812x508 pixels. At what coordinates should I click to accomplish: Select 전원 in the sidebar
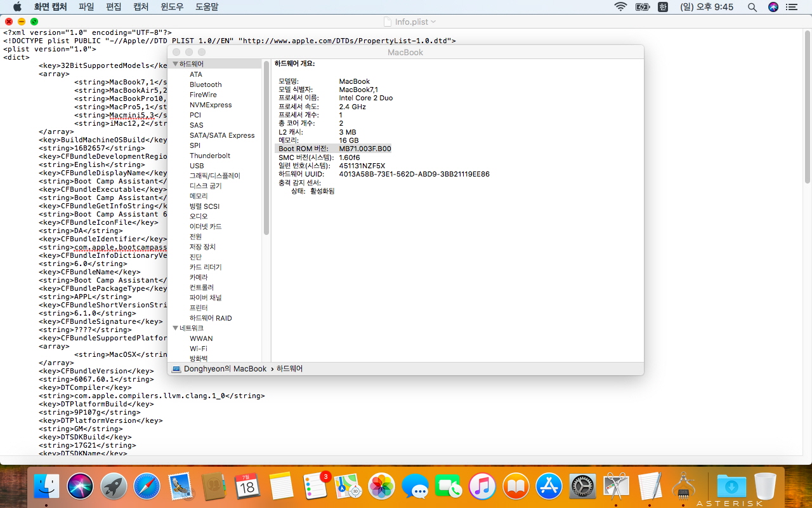195,237
